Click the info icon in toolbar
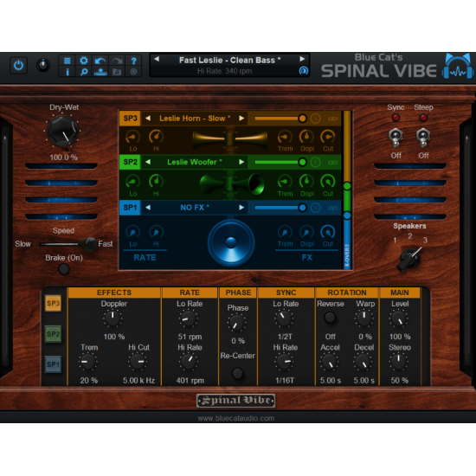This screenshot has height=476, width=476. click(x=68, y=72)
